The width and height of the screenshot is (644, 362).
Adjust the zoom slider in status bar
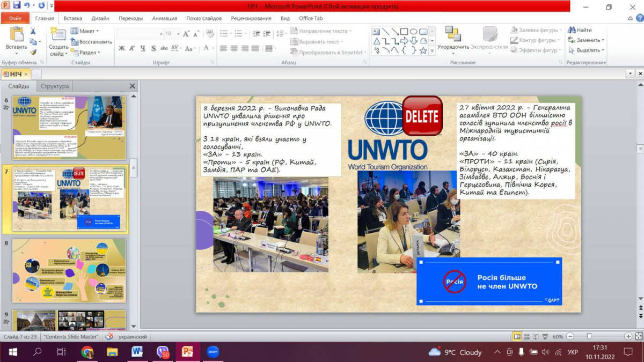[x=589, y=336]
